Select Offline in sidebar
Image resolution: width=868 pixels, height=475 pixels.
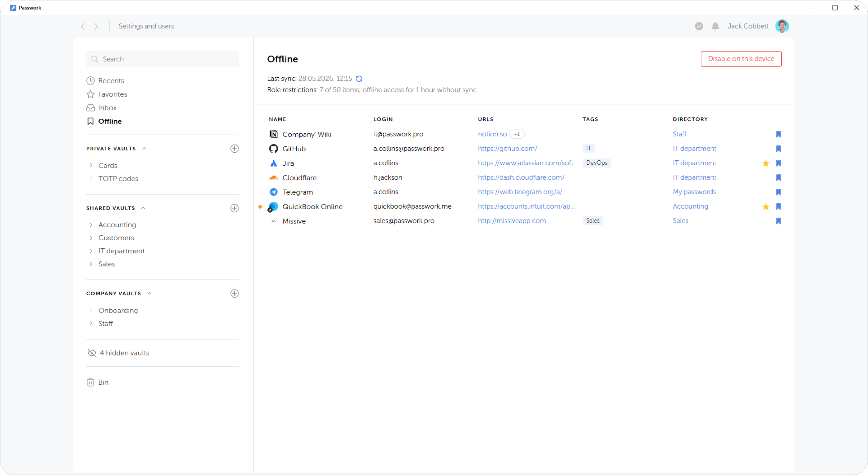104,122
